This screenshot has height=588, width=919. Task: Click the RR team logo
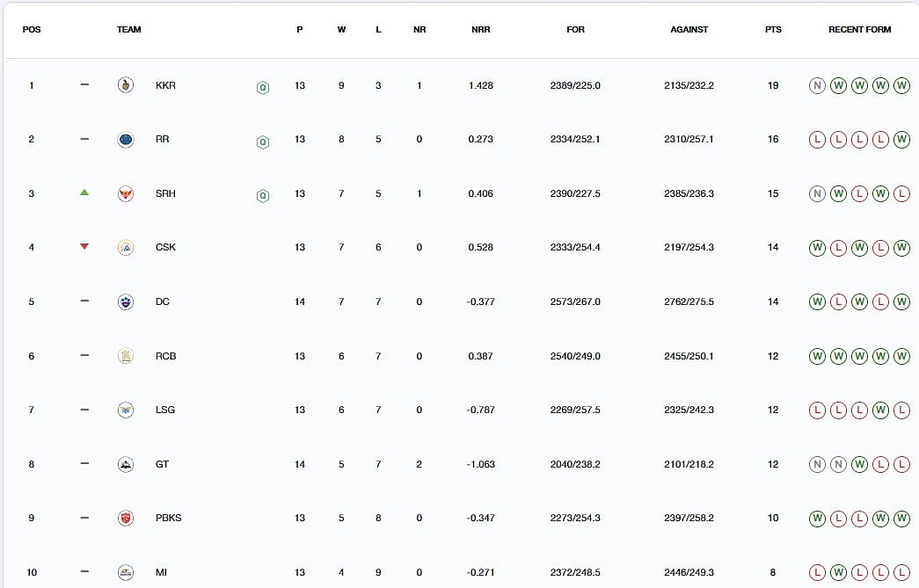point(126,139)
